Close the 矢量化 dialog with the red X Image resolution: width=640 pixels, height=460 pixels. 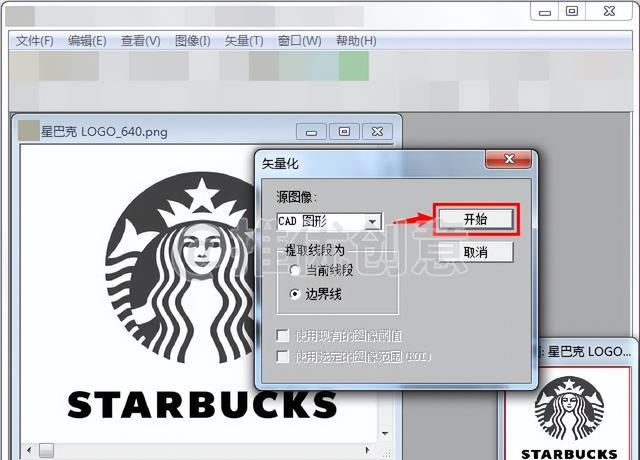(509, 159)
